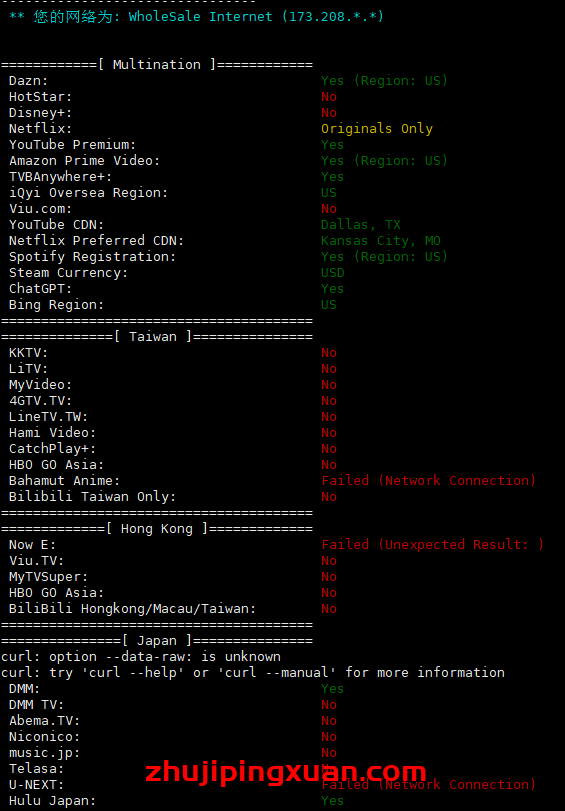Click the Japan section header line

pyautogui.click(x=157, y=641)
